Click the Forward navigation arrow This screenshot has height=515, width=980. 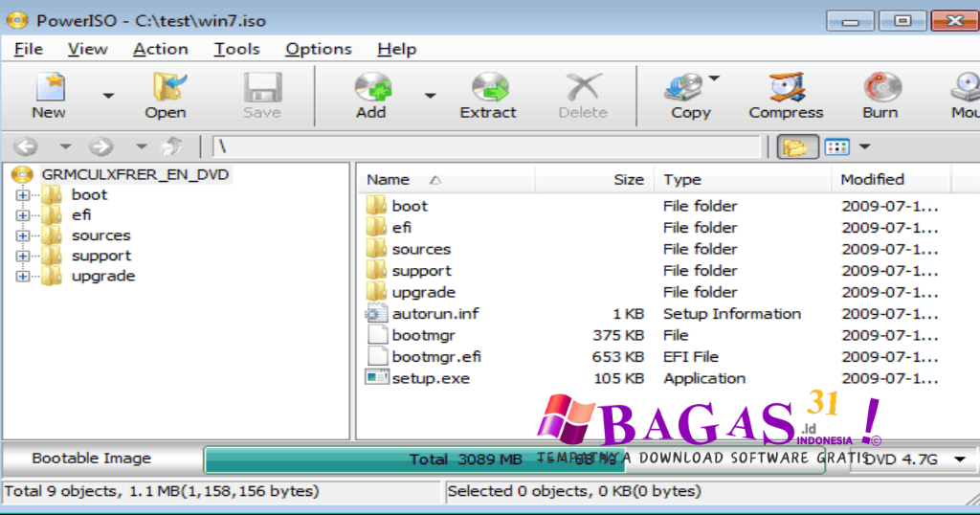click(x=100, y=146)
